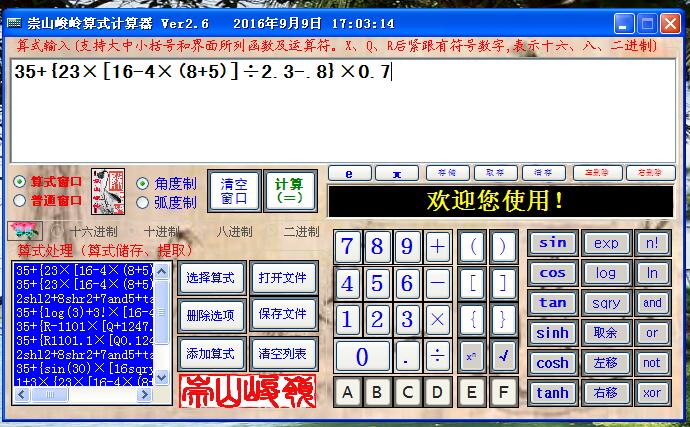
Task: Insert an opening curly brace
Action: [x=472, y=319]
